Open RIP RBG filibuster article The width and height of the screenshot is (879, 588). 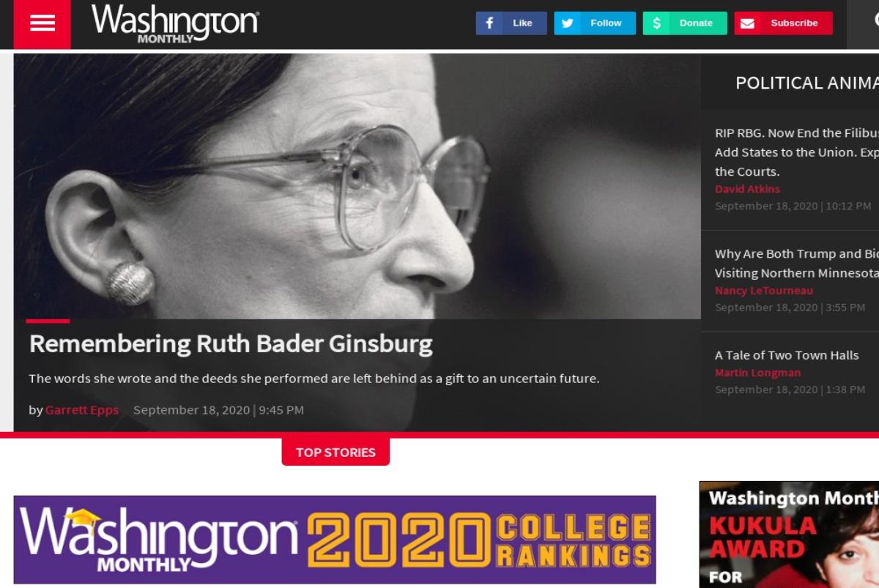pos(797,152)
